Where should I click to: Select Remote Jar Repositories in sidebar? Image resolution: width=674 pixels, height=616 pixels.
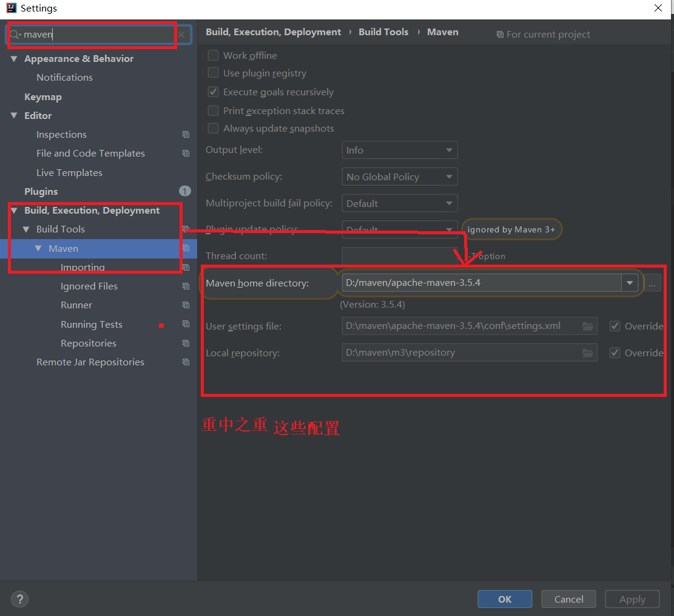point(90,362)
